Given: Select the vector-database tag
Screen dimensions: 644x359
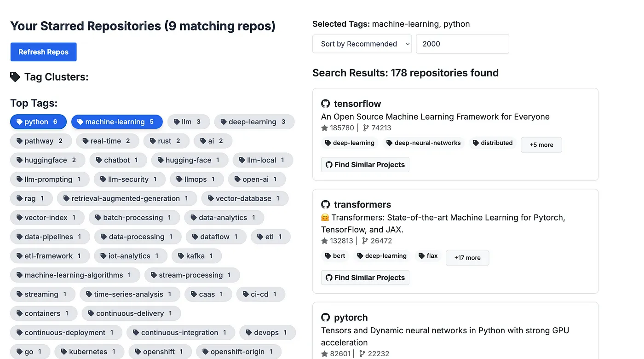Looking at the screenshot, I should [x=245, y=198].
